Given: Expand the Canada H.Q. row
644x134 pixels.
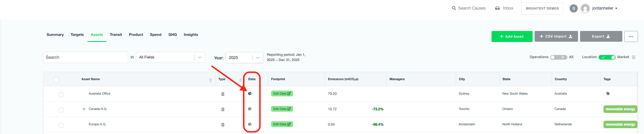Looking at the screenshot, I should 84,109.
